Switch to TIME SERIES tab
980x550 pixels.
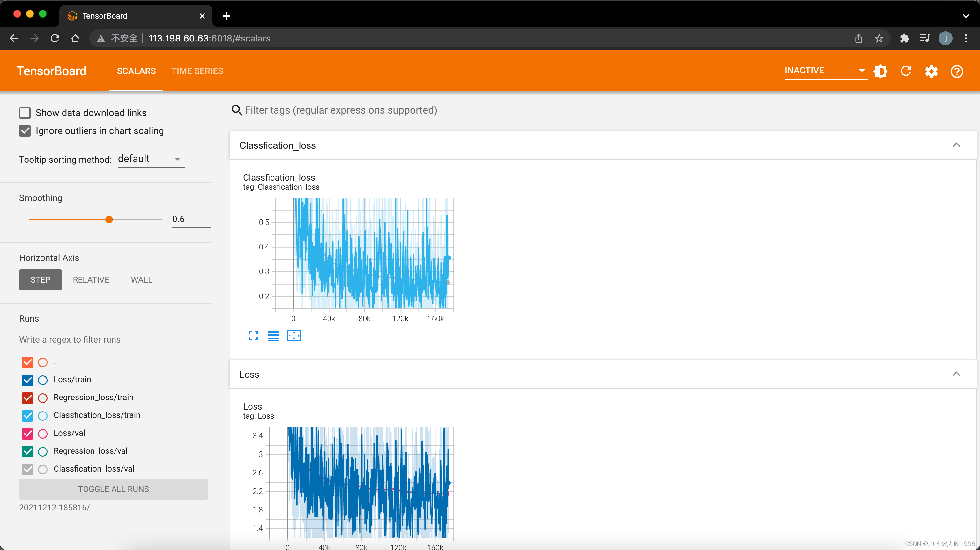197,70
